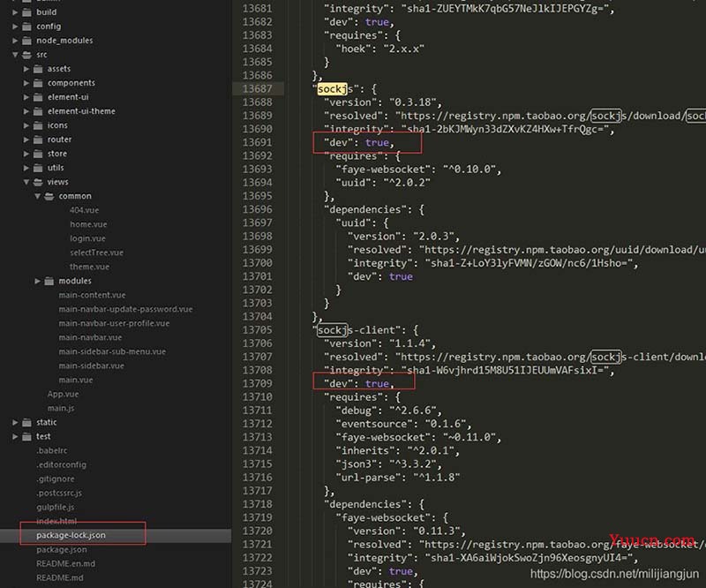Open gulpfile.js file
The height and width of the screenshot is (588, 706).
click(x=56, y=507)
